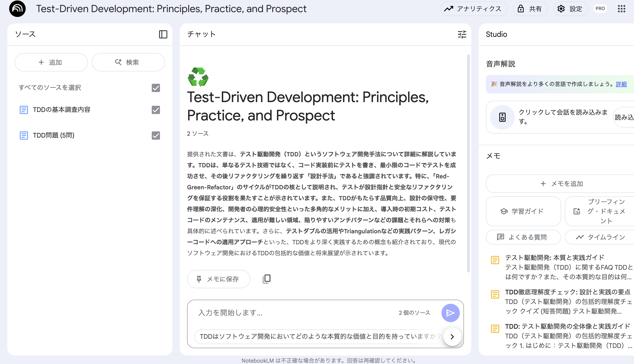Show next suggested question chevron
This screenshot has height=364, width=634.
pyautogui.click(x=452, y=337)
